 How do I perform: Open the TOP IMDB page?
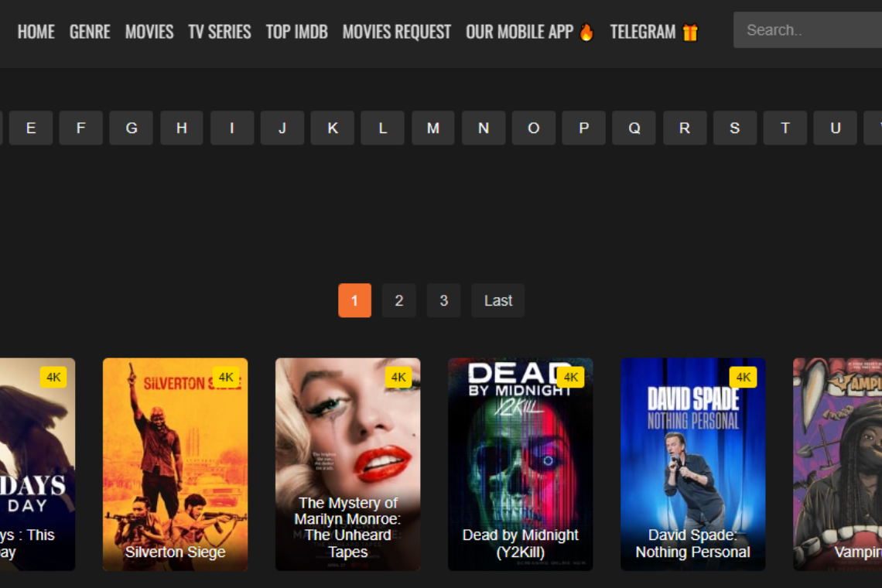(296, 32)
